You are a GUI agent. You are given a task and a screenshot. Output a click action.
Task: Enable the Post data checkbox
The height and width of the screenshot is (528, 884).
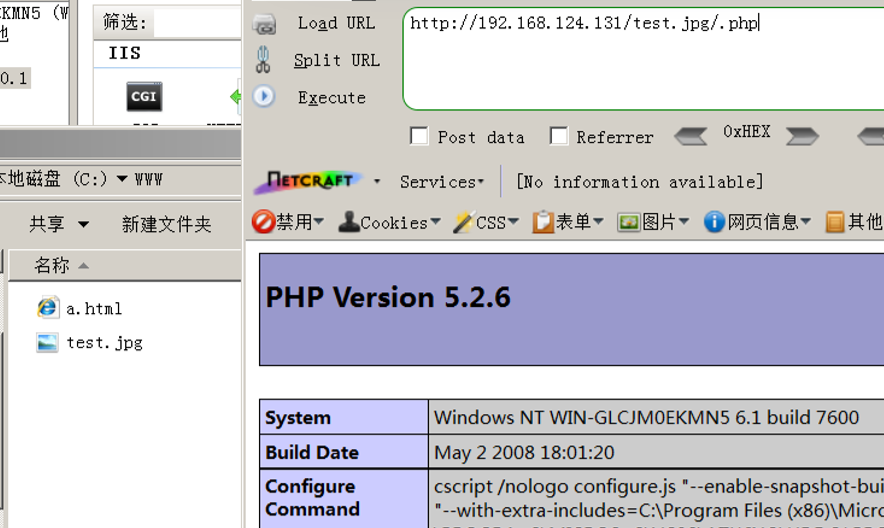pos(419,136)
